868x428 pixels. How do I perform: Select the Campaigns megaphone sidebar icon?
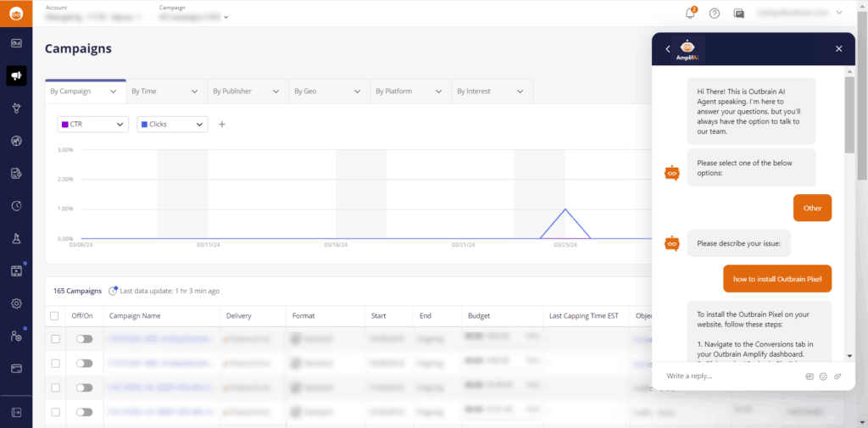pyautogui.click(x=16, y=75)
